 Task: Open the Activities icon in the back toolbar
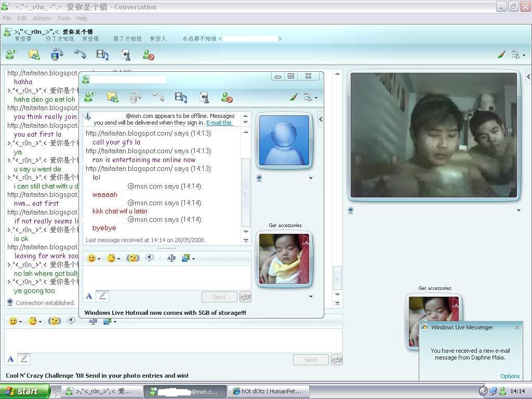102,55
